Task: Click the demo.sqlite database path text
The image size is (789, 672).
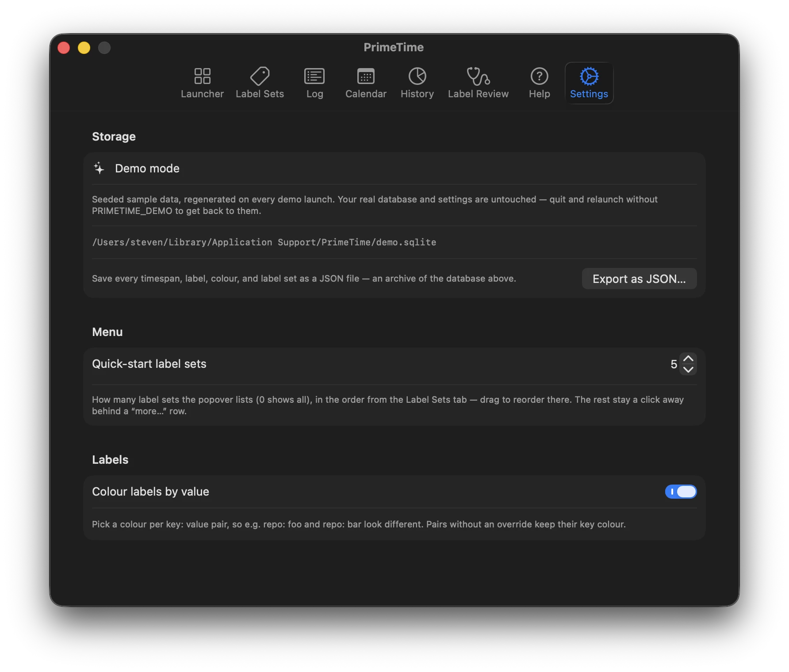Action: coord(264,242)
